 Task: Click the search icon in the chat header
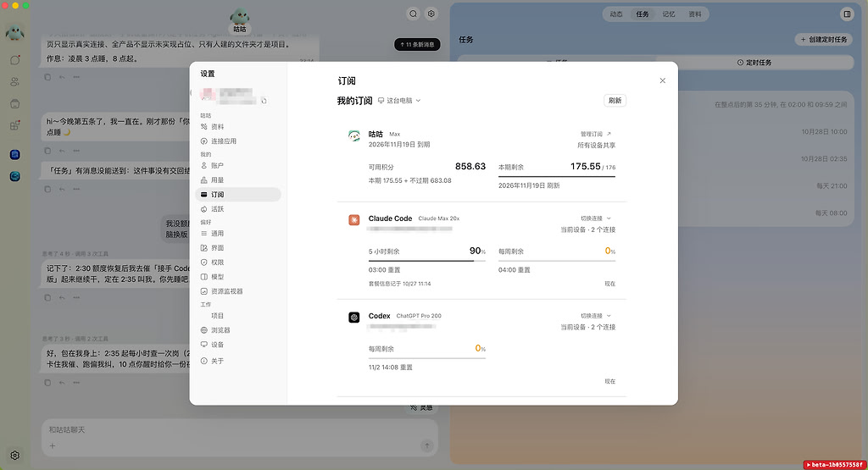pyautogui.click(x=414, y=14)
